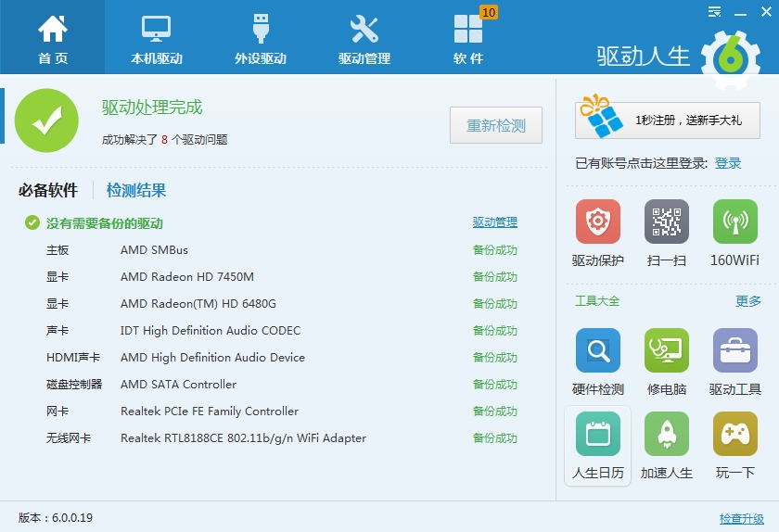Viewport: 779px width, 532px height.
Task: Open the 玩一下 game controller icon
Action: (734, 435)
